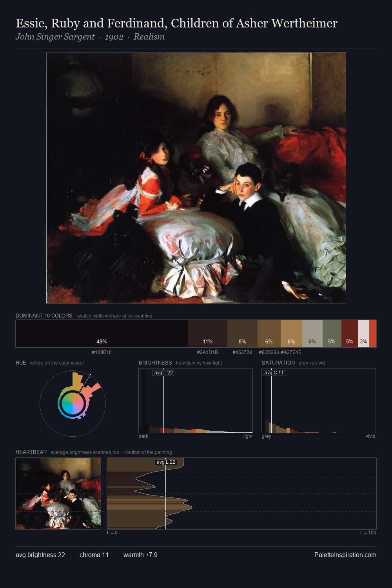Select the 48% near-black swatch
Screen dimensions: 392x588
(x=102, y=334)
